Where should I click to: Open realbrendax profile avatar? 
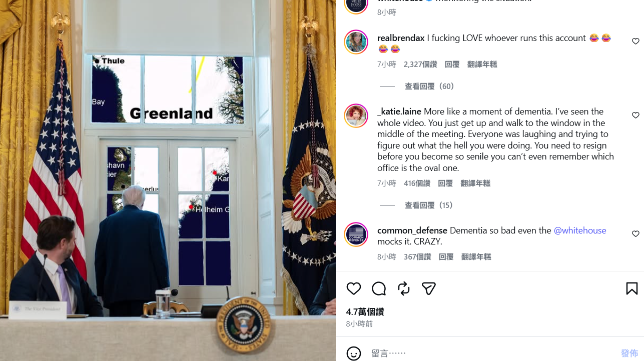pyautogui.click(x=356, y=42)
